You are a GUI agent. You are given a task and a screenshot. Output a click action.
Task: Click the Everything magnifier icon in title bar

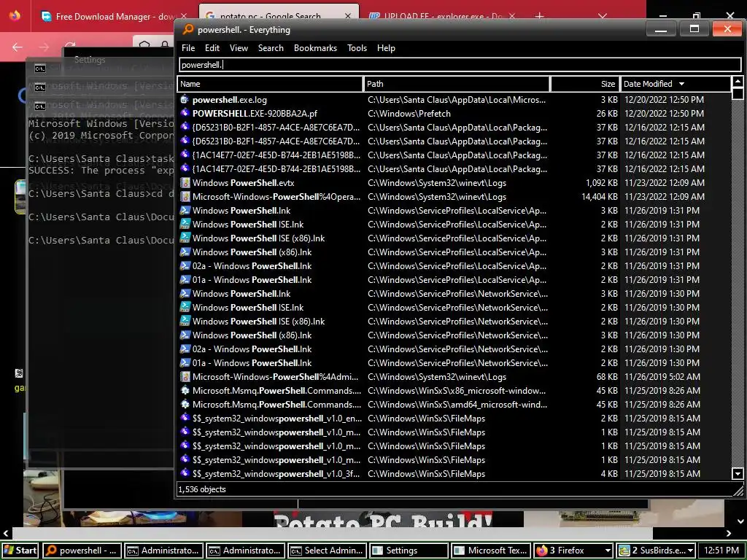tap(188, 29)
